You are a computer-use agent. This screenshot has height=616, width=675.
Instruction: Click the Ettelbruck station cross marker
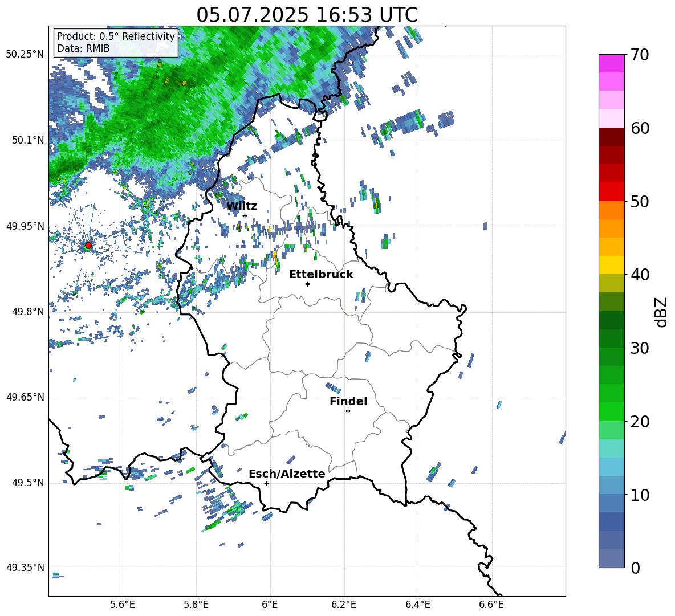(307, 284)
